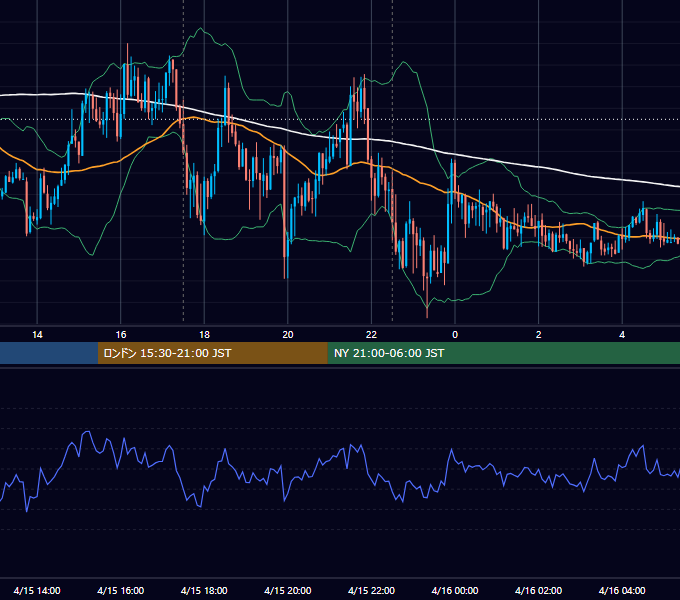
Task: Click the '4' hour label on price chart axis
Action: tap(622, 335)
